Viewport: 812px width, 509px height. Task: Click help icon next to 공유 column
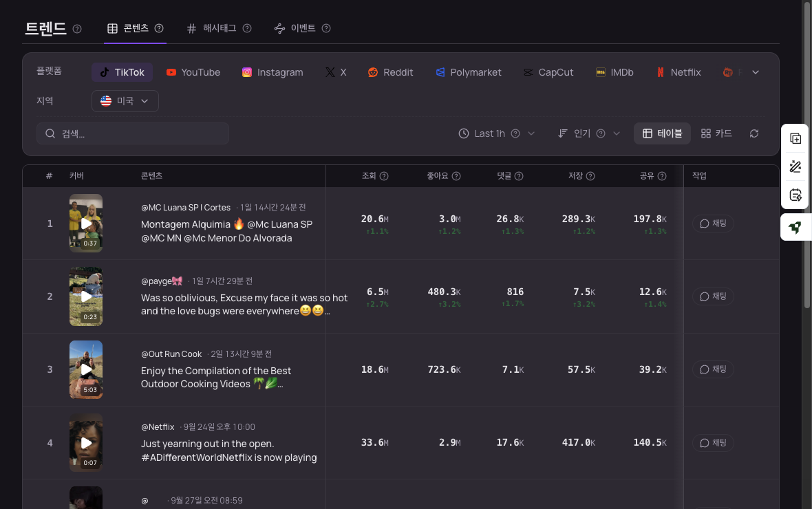point(662,176)
